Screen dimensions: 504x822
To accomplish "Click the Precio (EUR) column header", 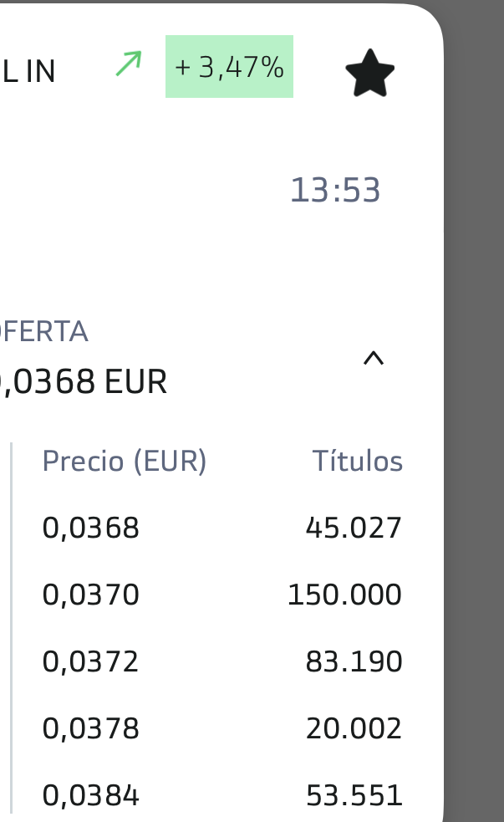I will pos(125,461).
